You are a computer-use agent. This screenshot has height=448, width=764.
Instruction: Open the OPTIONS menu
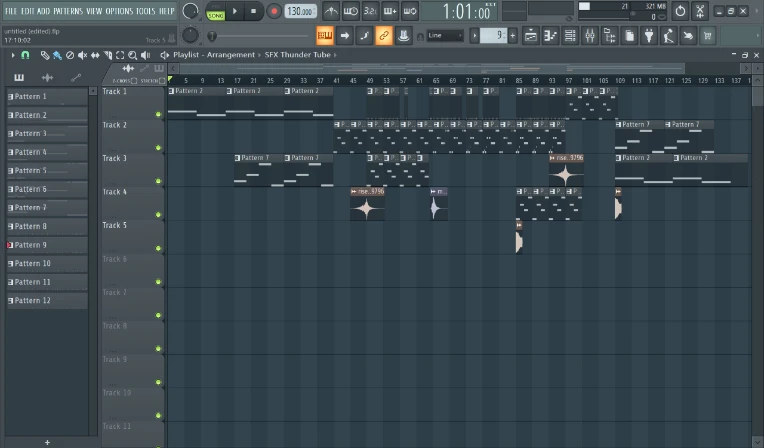[119, 11]
